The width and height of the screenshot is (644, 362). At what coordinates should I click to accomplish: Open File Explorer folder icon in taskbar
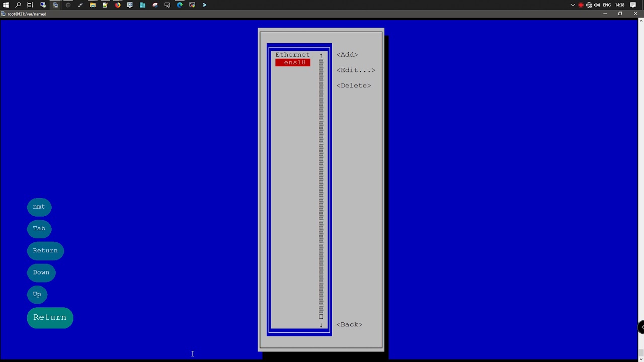pos(93,5)
